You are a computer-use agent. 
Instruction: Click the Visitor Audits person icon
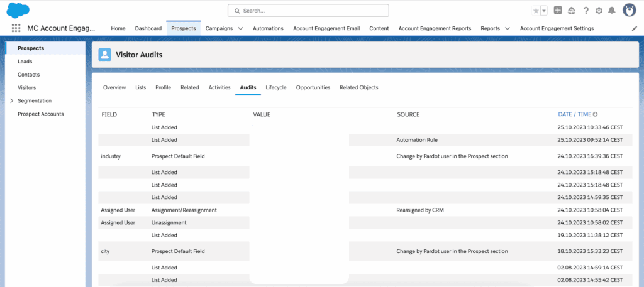pos(105,55)
